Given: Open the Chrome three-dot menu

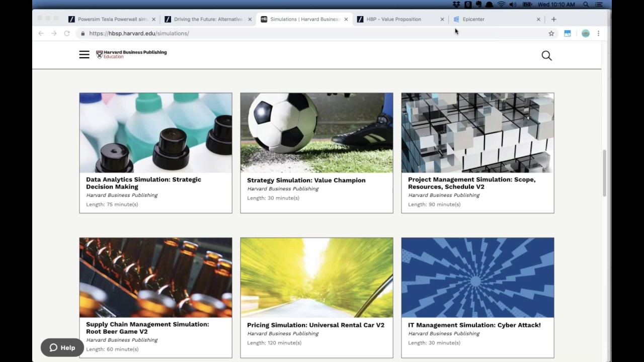Looking at the screenshot, I should pos(598,33).
